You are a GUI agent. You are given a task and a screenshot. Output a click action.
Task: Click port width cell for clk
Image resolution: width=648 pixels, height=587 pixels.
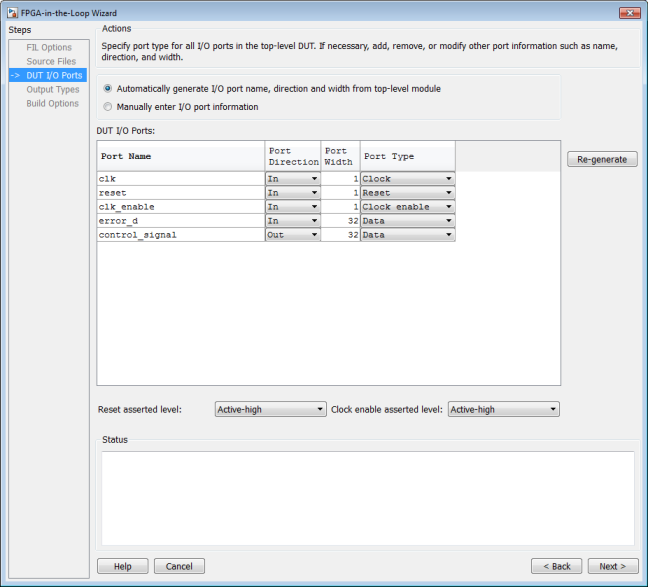341,179
